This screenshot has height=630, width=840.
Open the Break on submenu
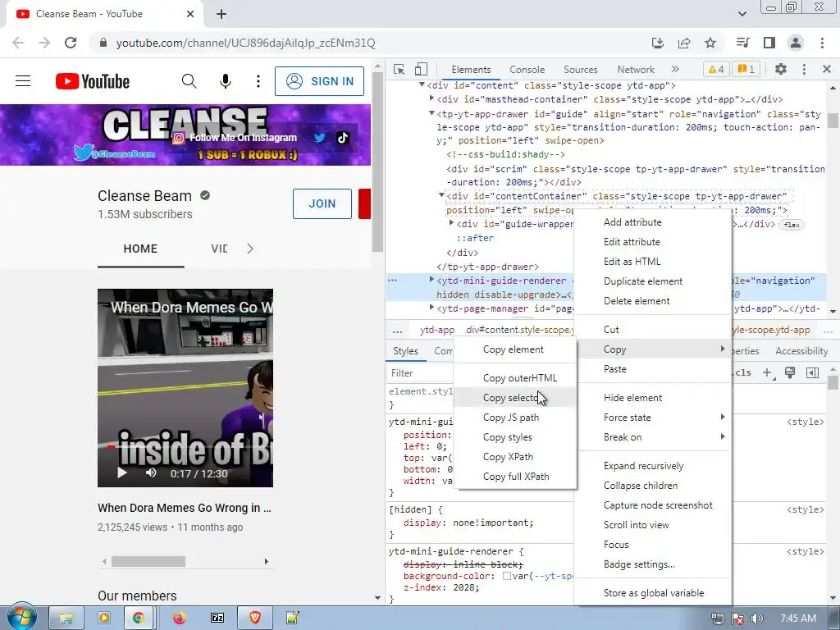click(x=652, y=437)
